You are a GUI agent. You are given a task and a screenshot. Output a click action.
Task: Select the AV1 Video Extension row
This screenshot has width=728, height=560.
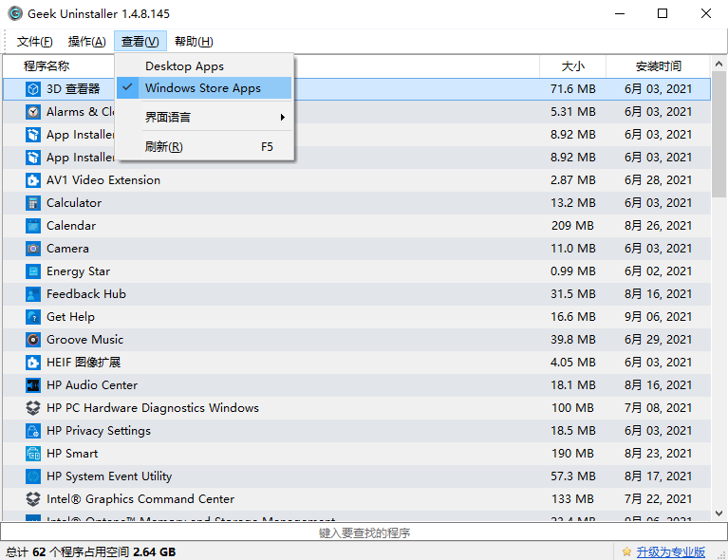357,180
